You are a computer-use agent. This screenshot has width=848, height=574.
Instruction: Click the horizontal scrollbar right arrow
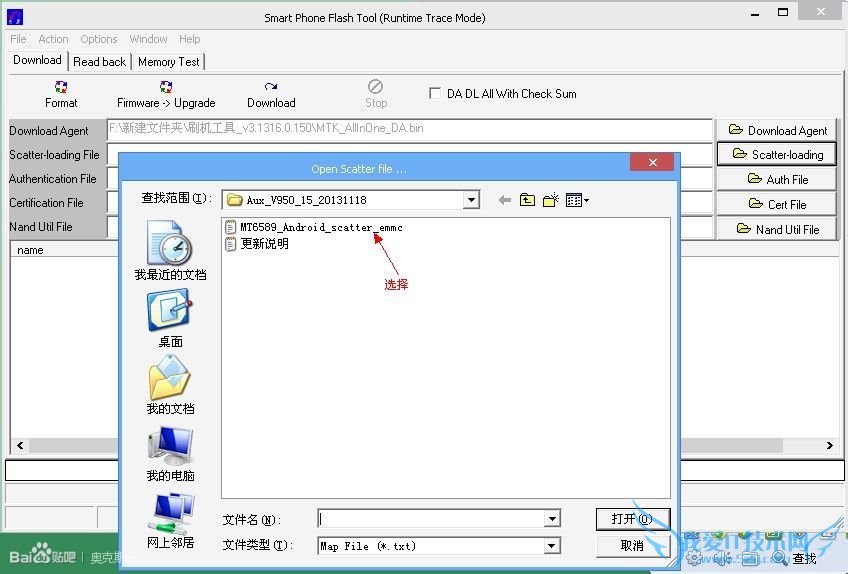tap(829, 445)
